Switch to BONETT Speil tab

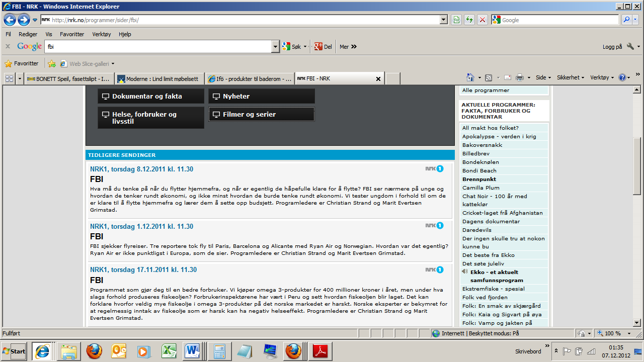[69, 78]
